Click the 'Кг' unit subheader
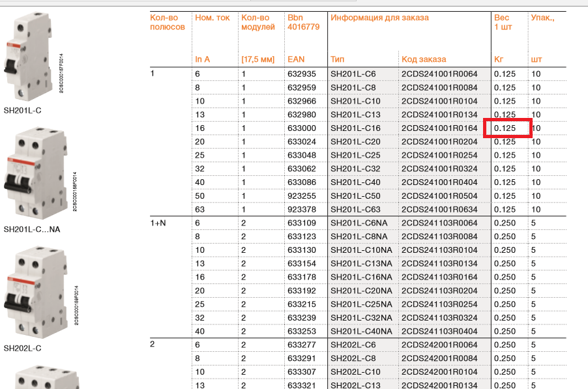Viewport: 588px width, 389px height. click(x=499, y=59)
